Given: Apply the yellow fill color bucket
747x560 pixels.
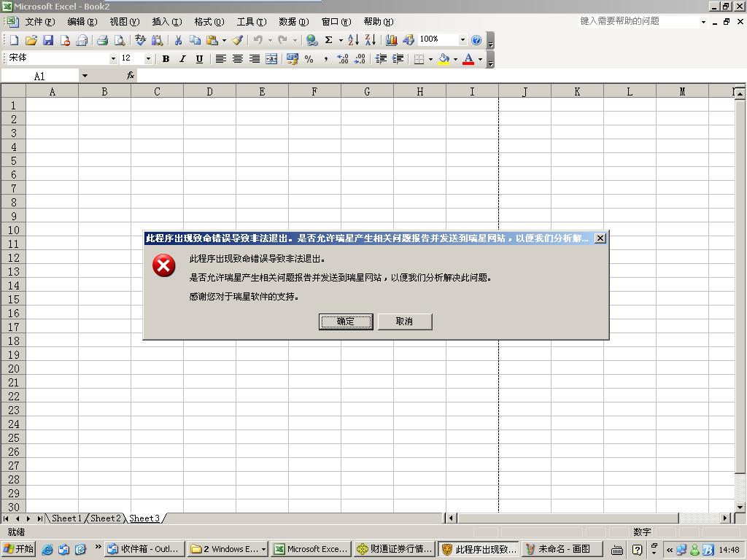Looking at the screenshot, I should (x=444, y=58).
